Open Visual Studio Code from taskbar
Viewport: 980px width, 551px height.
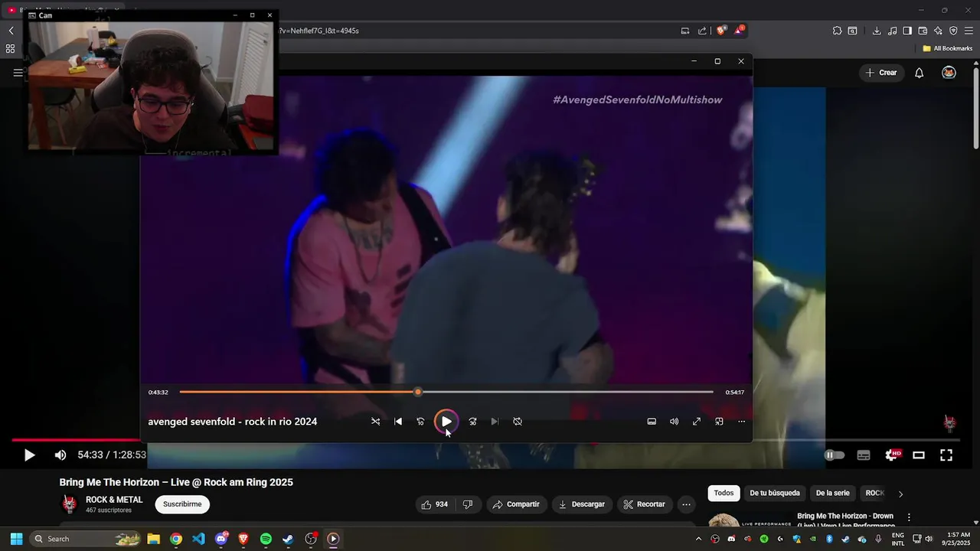198,539
